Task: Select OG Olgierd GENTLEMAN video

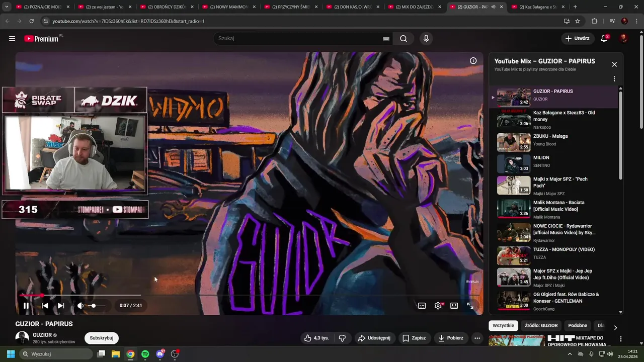Action: click(553, 301)
